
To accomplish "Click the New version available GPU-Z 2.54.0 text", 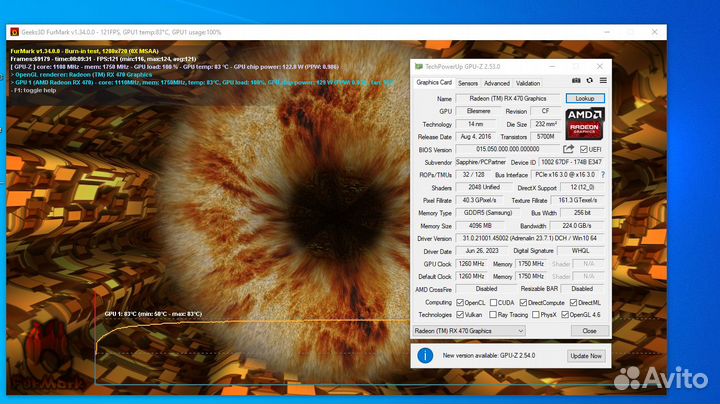I will coord(489,356).
